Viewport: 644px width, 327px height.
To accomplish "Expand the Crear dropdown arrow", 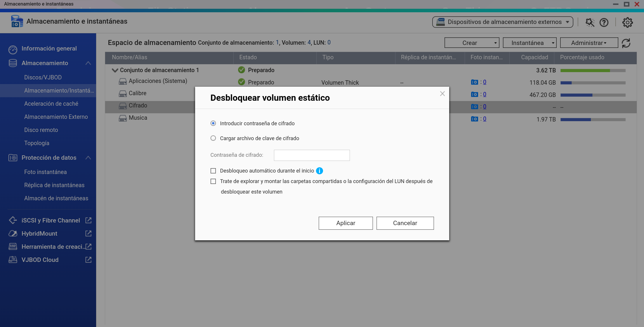I will pos(495,43).
